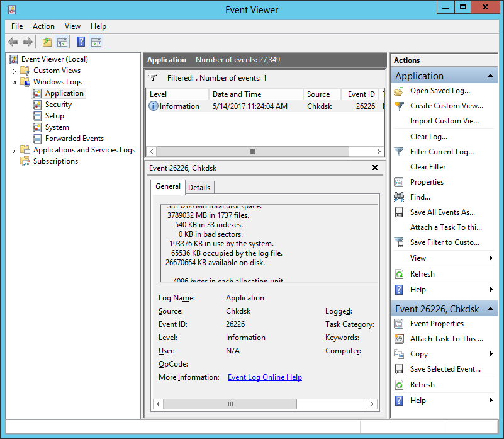Click the event list horizontal scrollbar thumb
This screenshot has height=439, width=504.
[x=253, y=151]
